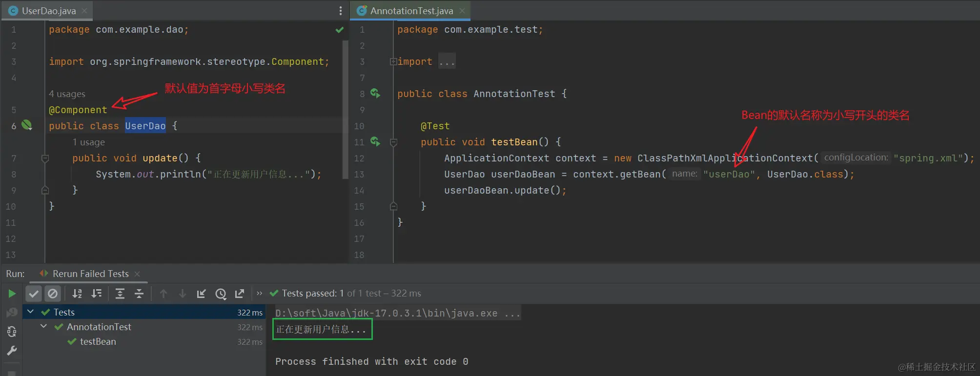Switch to the AnnotationTest.java editor tab

pos(411,11)
